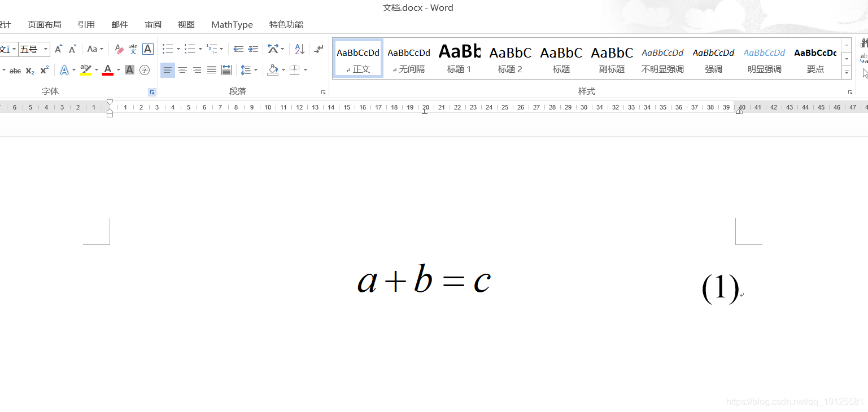Expand highlight color dropdown arrow
The width and height of the screenshot is (868, 412).
(x=97, y=70)
